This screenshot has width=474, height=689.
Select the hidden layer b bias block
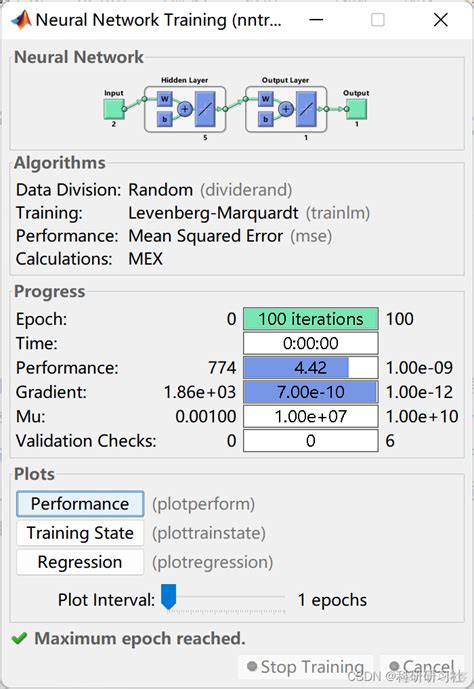[165, 119]
